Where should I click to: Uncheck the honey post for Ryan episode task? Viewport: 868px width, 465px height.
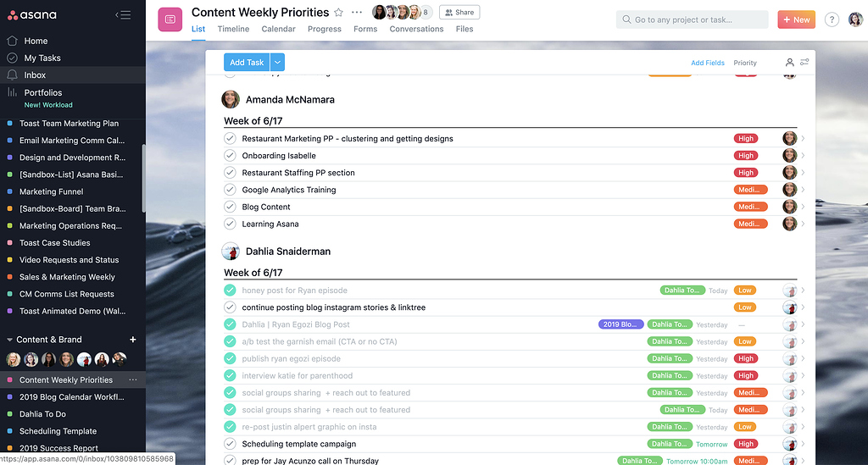230,291
